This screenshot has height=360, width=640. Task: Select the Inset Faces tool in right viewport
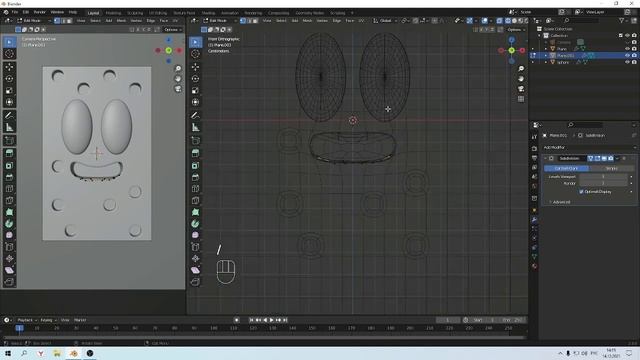(196, 165)
